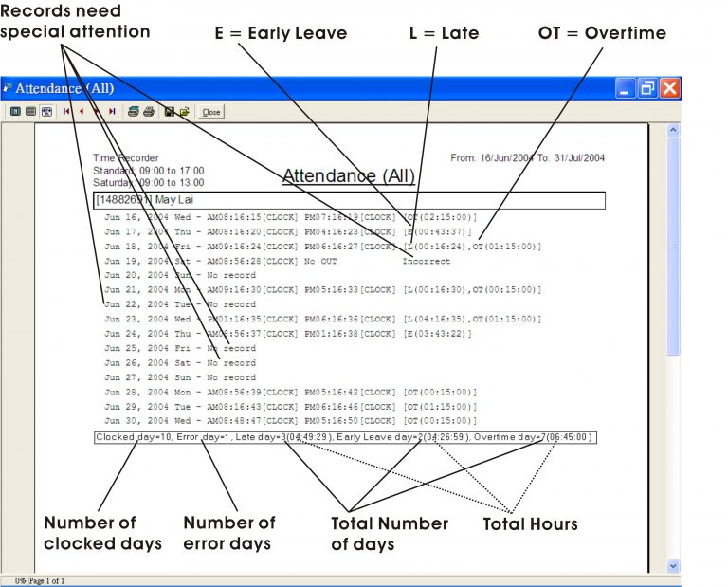Click the vertical scrollbar up arrow
This screenshot has width=728, height=587.
click(x=673, y=129)
